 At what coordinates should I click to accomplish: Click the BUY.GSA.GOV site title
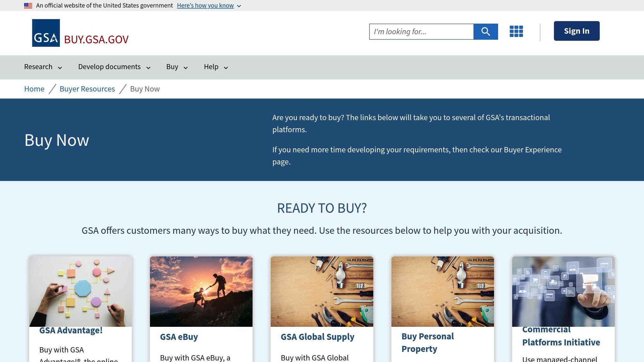point(96,40)
